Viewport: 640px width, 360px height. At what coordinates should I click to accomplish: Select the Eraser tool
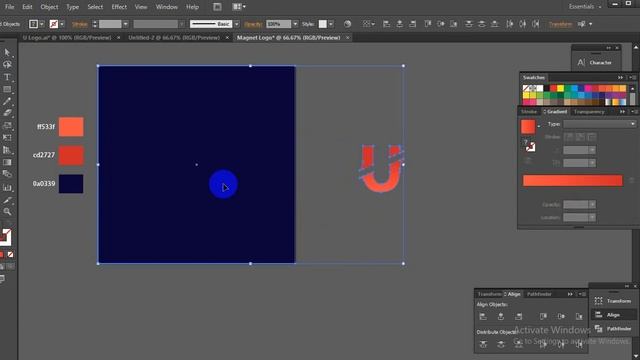[x=7, y=113]
